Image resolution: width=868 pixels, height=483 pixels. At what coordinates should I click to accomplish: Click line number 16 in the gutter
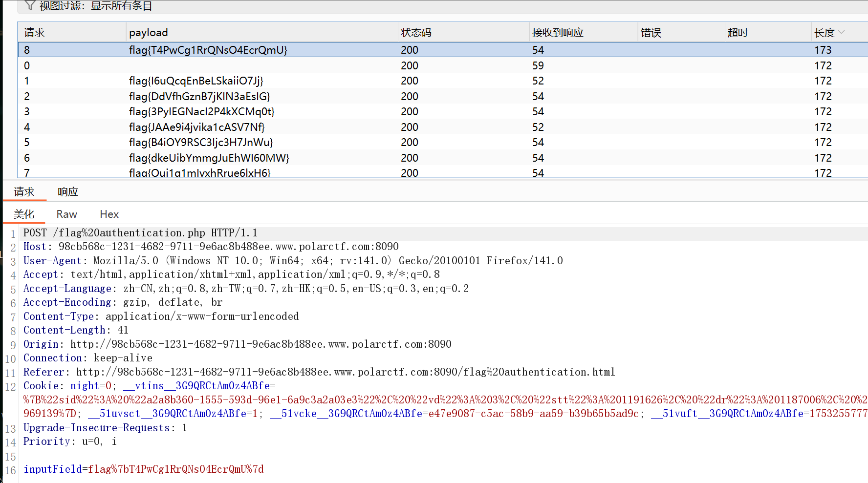point(11,470)
